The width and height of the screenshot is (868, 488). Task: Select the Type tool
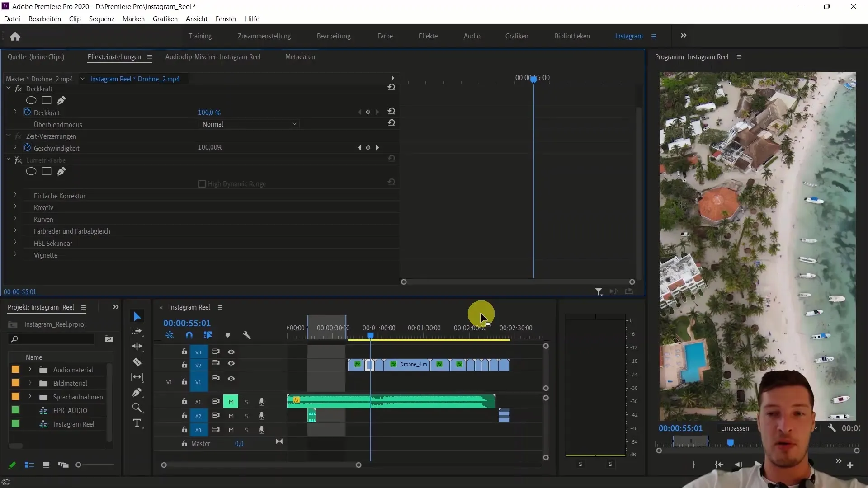point(137,423)
